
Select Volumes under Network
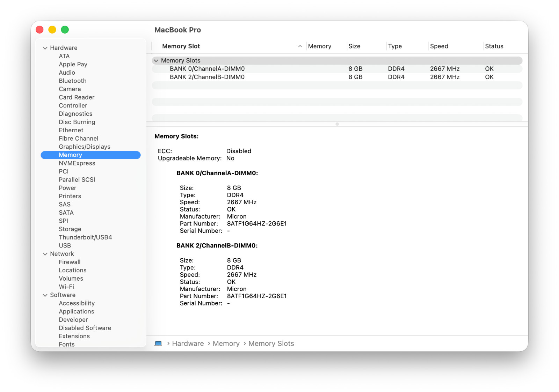[71, 279]
